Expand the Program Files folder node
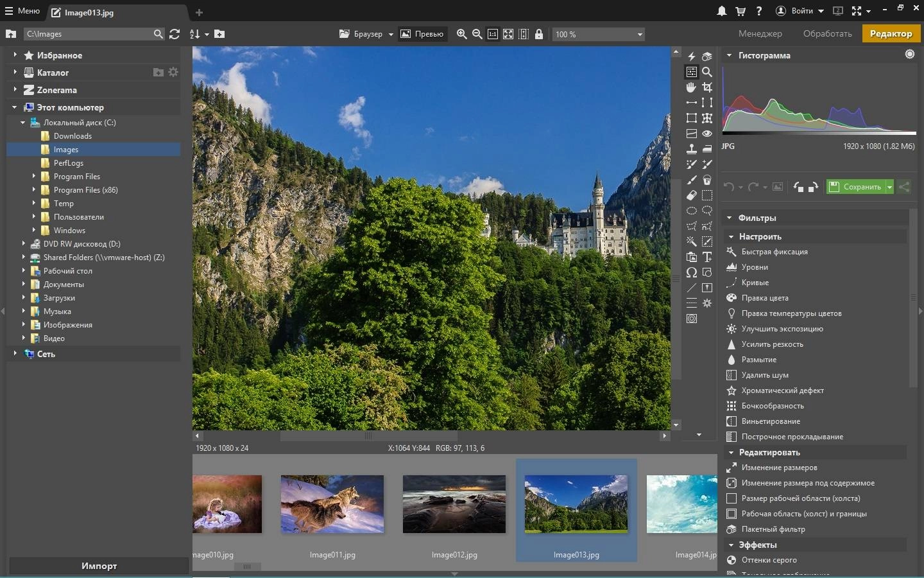The height and width of the screenshot is (578, 924). [x=34, y=176]
